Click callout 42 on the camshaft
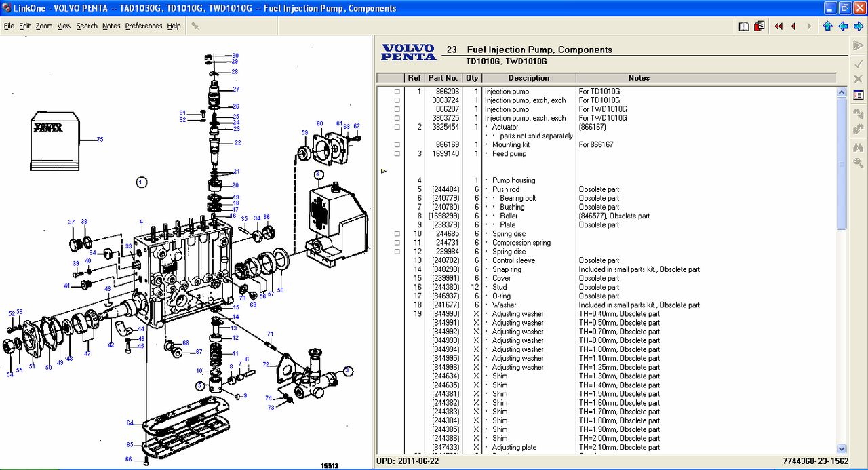868x470 pixels. point(111,345)
